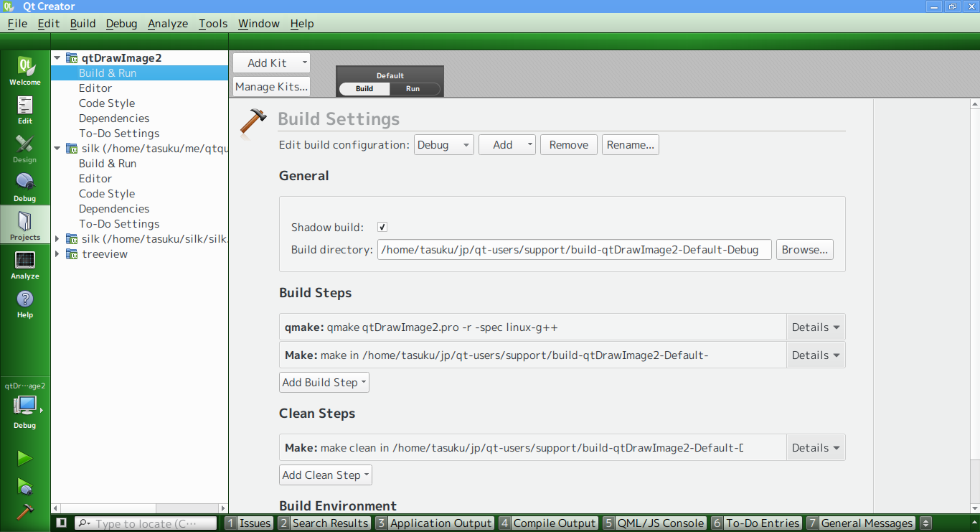Select To-Do Settings under qtDrawImage2
The width and height of the screenshot is (980, 532).
click(119, 134)
